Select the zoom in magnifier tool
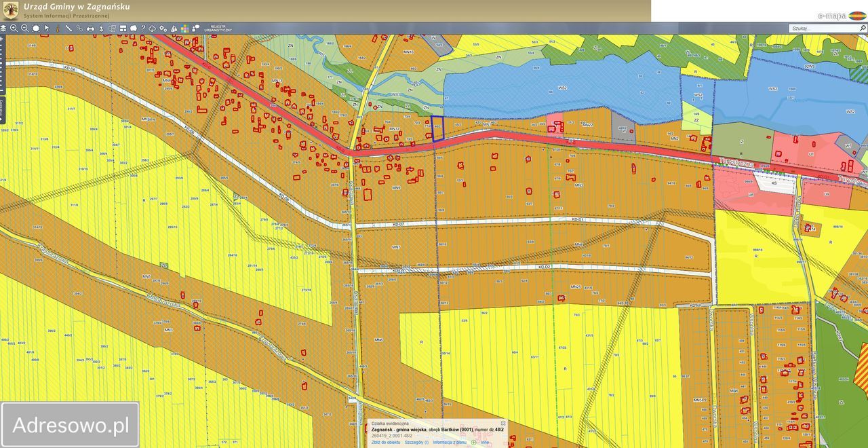 (14, 29)
